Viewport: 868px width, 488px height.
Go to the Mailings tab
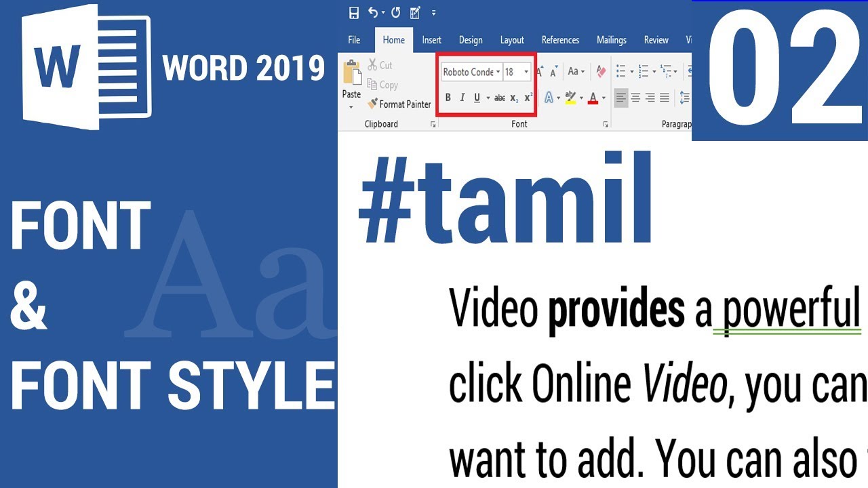(612, 40)
